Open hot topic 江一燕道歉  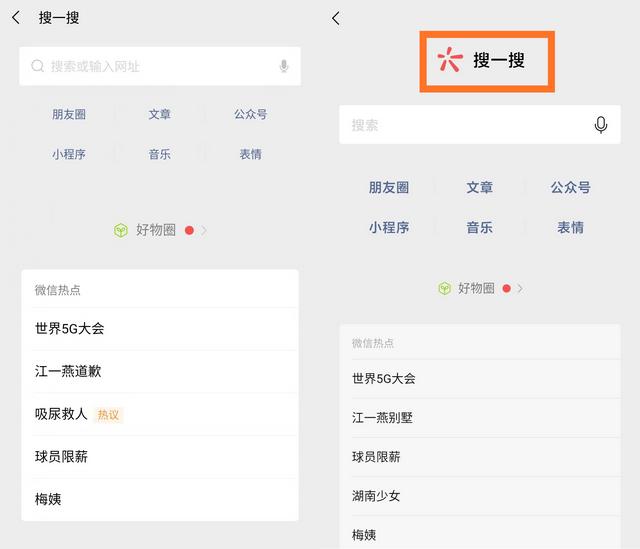pyautogui.click(x=160, y=371)
